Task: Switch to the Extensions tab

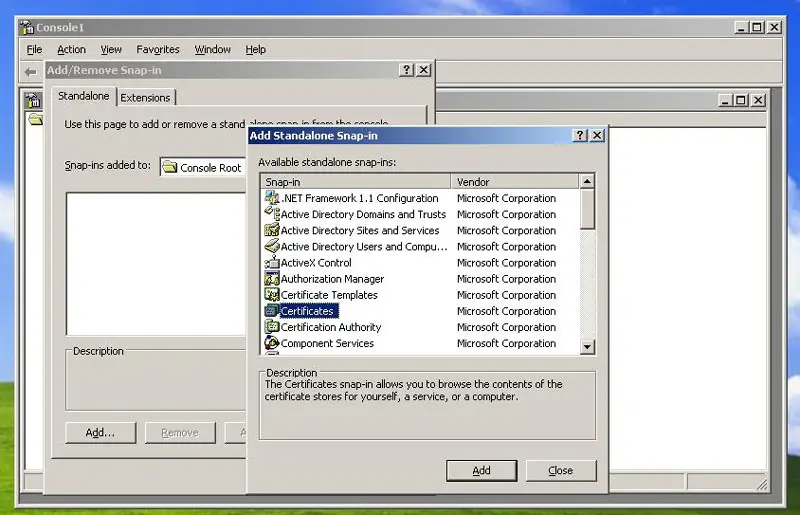Action: 145,97
